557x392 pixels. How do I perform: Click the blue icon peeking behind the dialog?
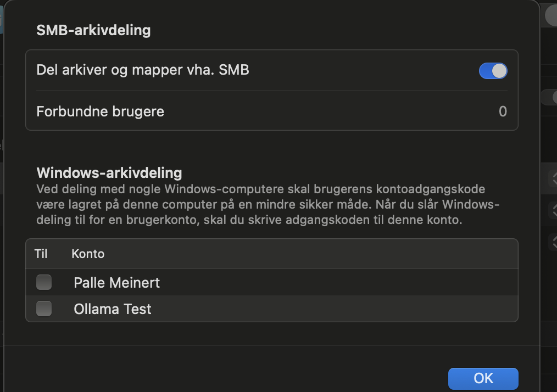(2, 16)
